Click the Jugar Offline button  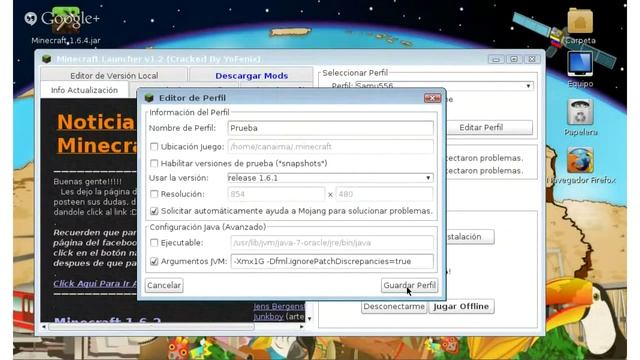461,307
